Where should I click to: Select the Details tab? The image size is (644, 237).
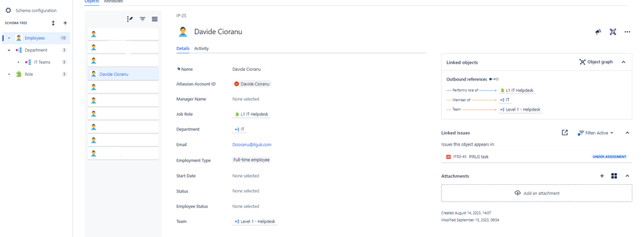point(183,48)
